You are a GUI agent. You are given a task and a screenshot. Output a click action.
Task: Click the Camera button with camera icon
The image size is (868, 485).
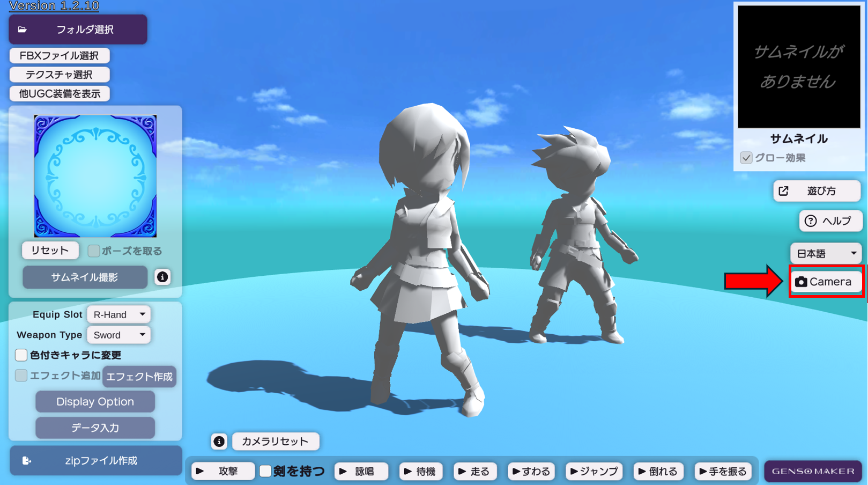click(826, 282)
